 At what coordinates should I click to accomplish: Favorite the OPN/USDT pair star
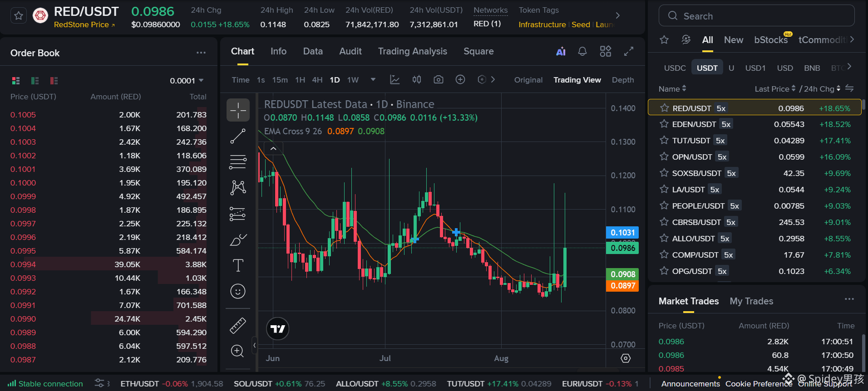tap(664, 156)
